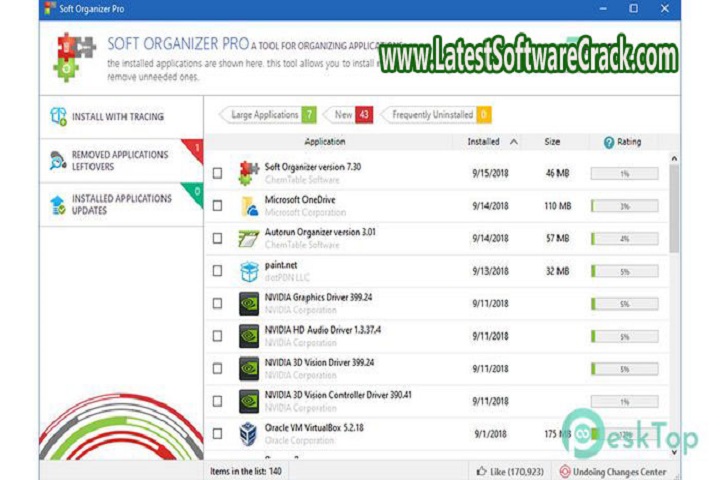Tick the NVIDIA Graphics Driver 399.24 checkbox

tap(217, 304)
